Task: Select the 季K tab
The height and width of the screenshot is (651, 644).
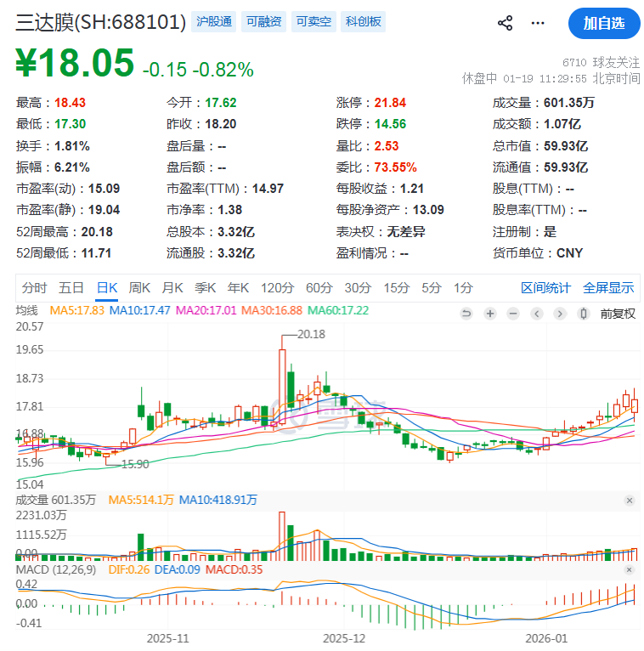Action: click(x=206, y=288)
